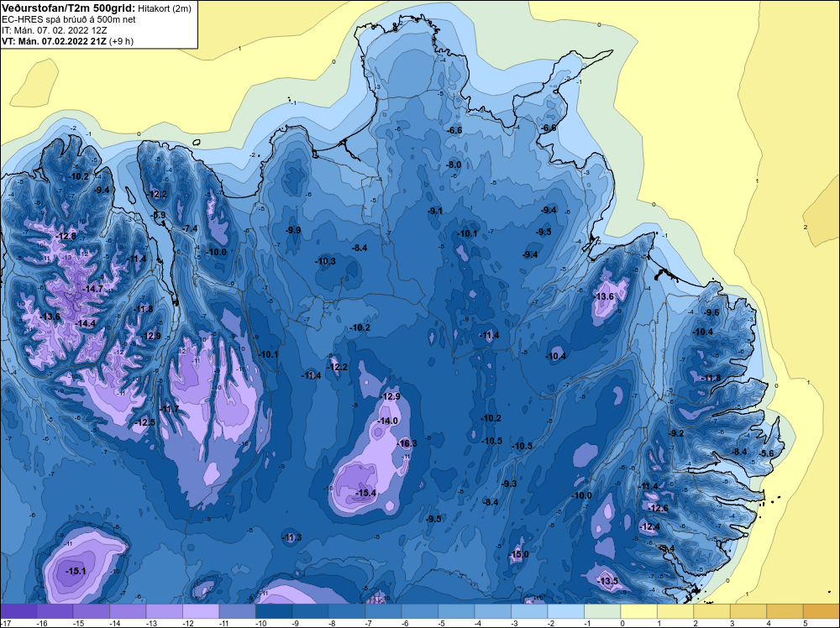Select the -15.4 temperature reading
The image size is (840, 628).
[366, 493]
